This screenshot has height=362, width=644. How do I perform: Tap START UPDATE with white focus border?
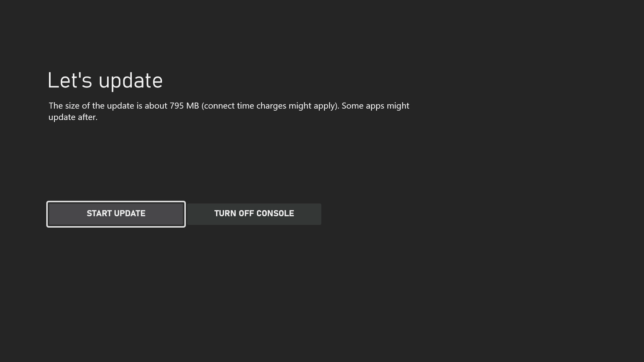(x=116, y=214)
